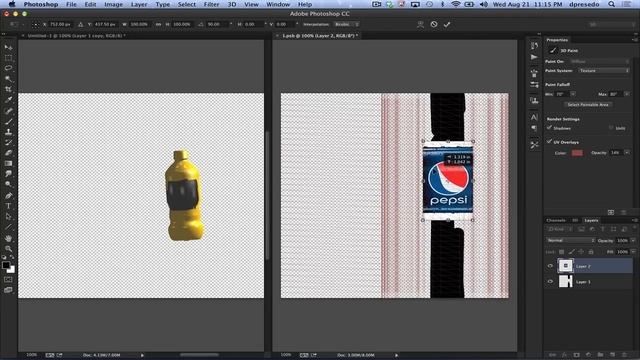Select the Crop tool
The width and height of the screenshot is (640, 360).
click(8, 89)
